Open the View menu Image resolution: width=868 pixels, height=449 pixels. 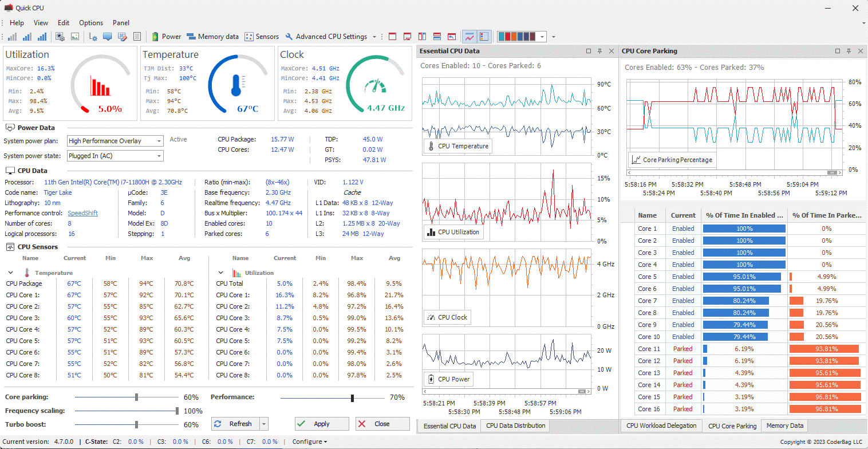[x=41, y=23]
